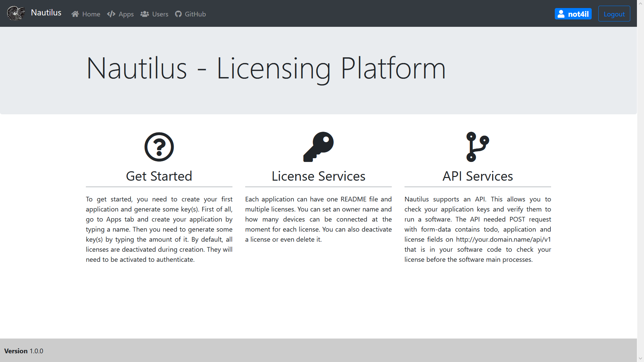Open the Apps page from the navbar
This screenshot has width=644, height=362.
125,14
